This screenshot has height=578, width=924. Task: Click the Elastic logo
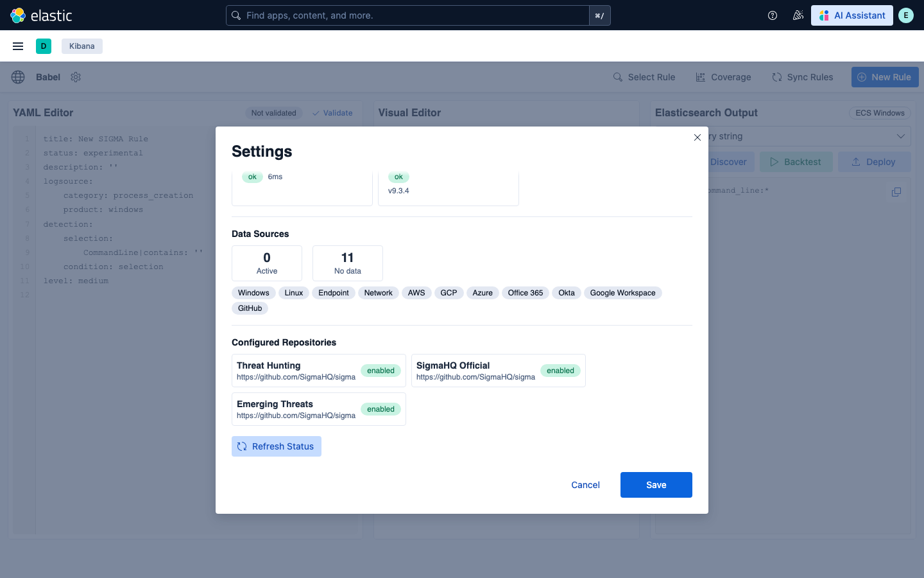(x=41, y=15)
